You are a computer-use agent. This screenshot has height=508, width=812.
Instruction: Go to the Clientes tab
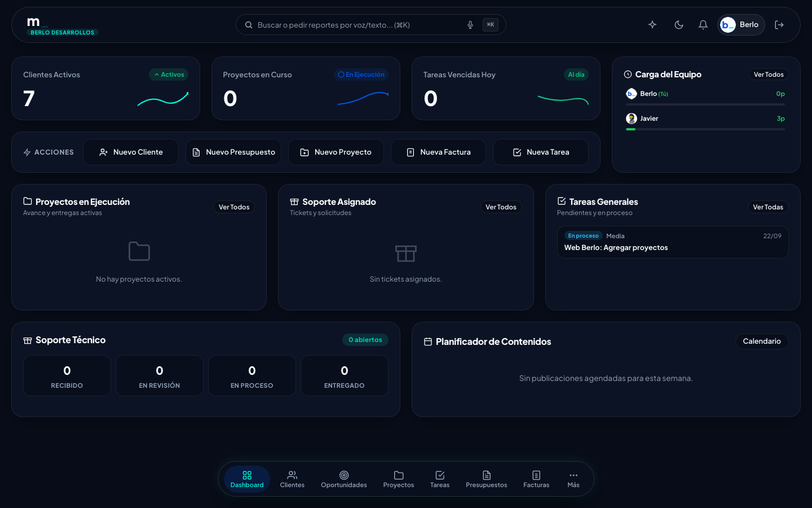tap(292, 479)
